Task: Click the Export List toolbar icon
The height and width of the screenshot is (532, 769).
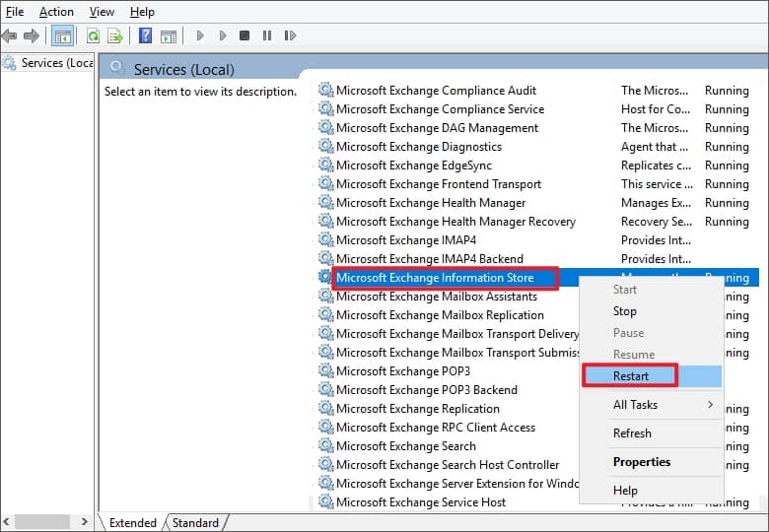Action: (115, 35)
